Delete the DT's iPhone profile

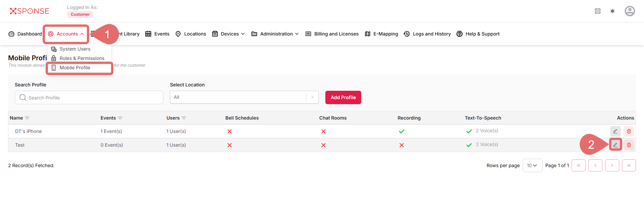click(629, 131)
